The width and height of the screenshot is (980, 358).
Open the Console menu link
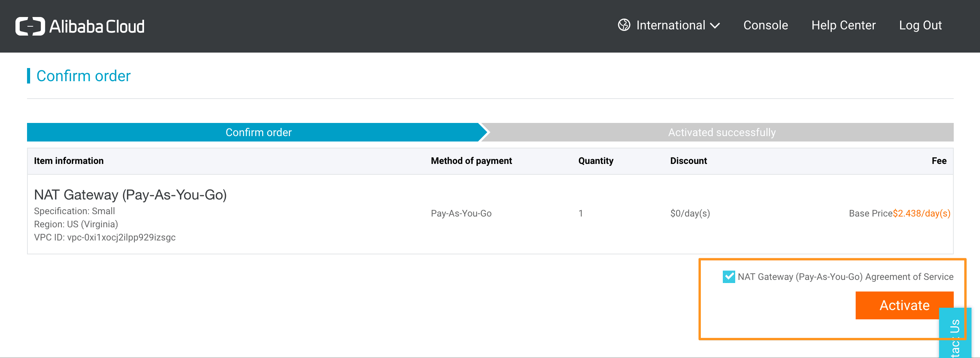[x=765, y=25]
